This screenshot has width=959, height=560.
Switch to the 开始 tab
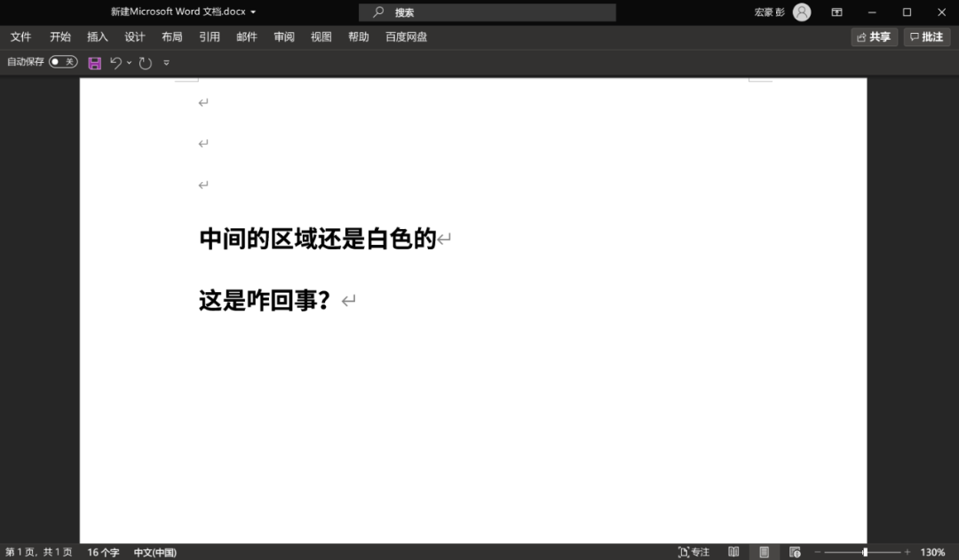point(60,36)
